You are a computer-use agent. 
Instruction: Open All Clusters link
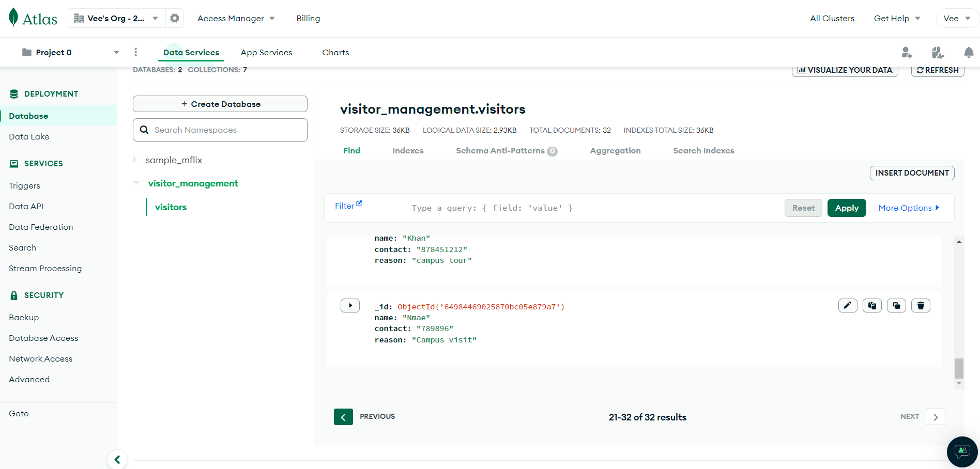(832, 19)
